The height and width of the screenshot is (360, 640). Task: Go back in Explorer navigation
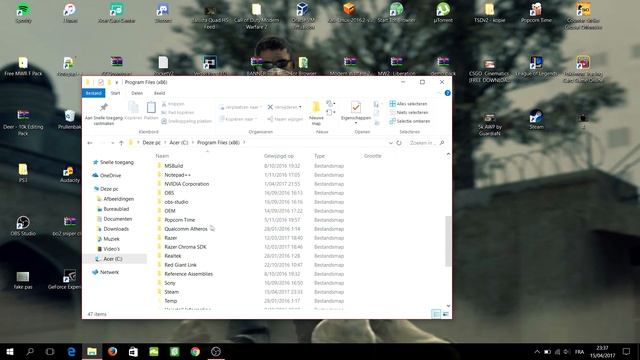(x=90, y=143)
